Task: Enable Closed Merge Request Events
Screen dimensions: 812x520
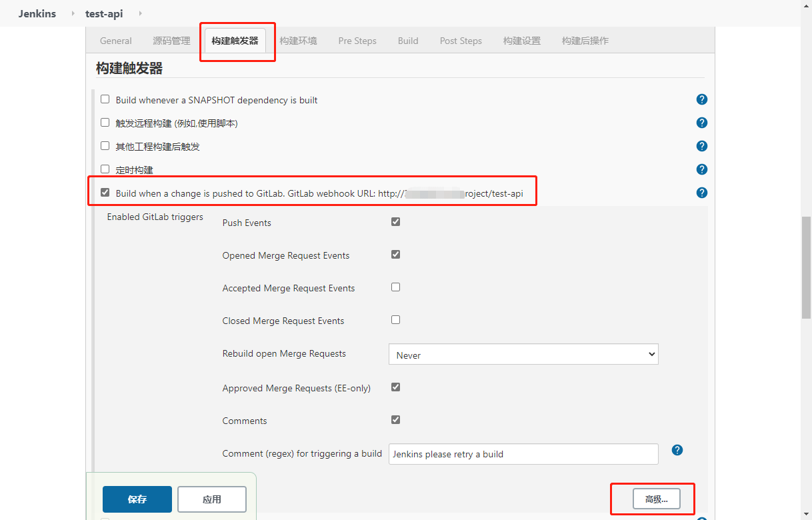Action: [395, 320]
